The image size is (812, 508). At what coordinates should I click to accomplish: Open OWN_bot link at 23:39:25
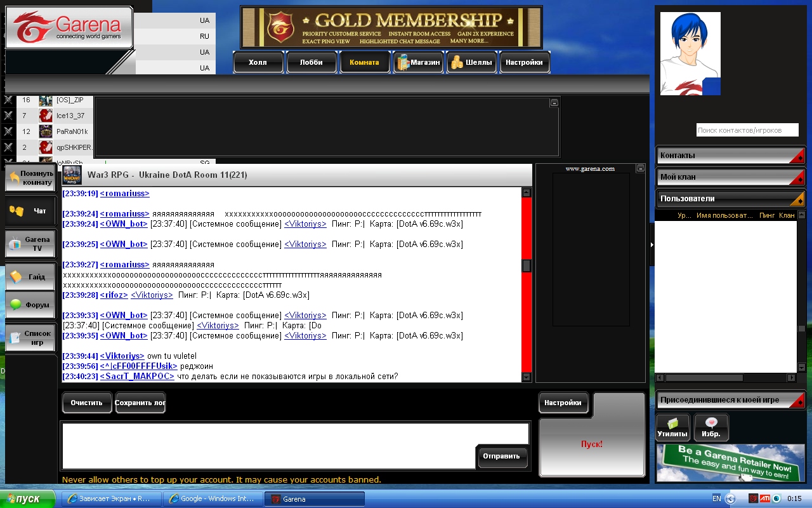(124, 244)
